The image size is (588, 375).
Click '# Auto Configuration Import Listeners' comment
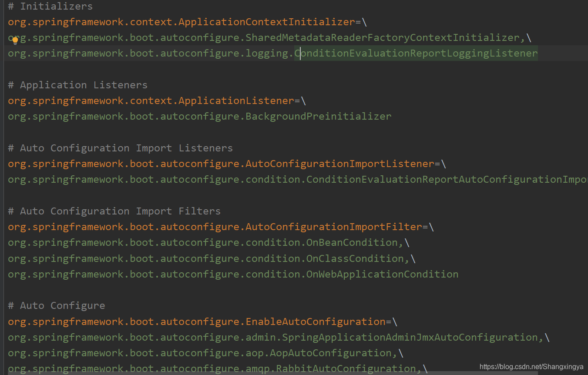120,148
